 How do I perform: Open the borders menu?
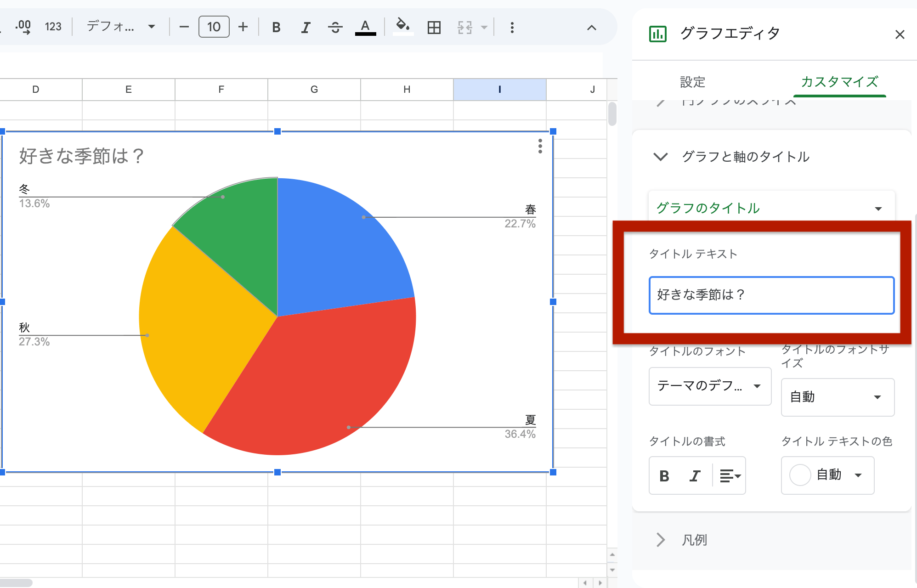(433, 27)
